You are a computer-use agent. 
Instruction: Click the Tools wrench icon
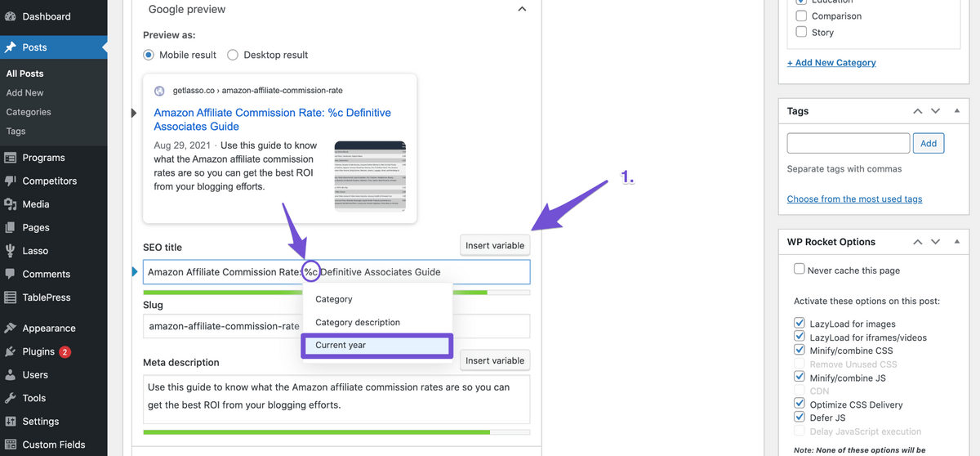tap(11, 398)
